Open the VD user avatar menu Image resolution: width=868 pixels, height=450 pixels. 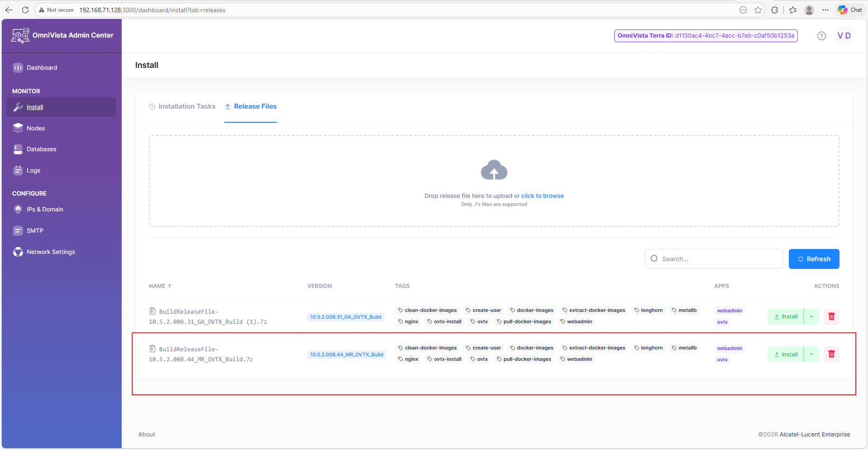click(844, 36)
